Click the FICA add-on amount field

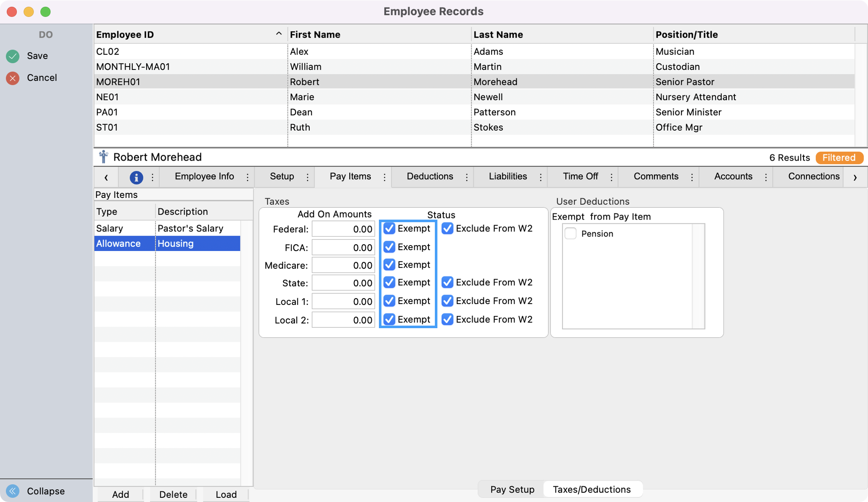tap(343, 248)
